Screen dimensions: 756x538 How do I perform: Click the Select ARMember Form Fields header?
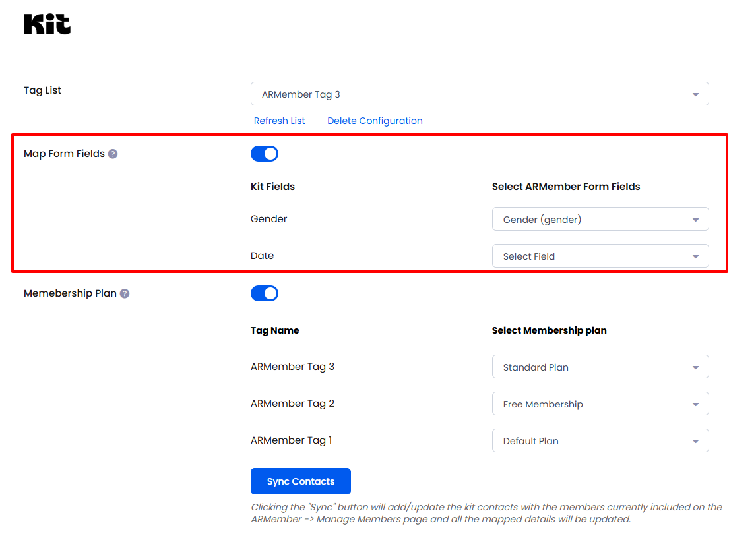566,187
